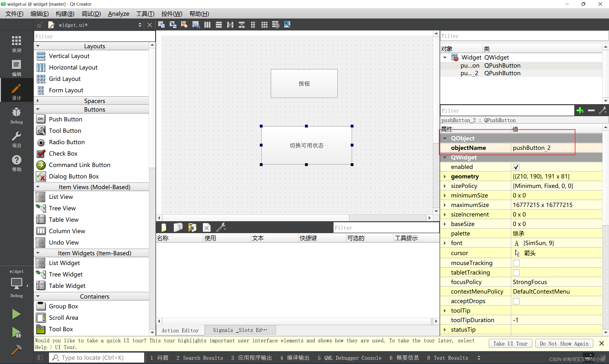This screenshot has width=609, height=364.
Task: Click Take UI Tour button
Action: pos(511,343)
